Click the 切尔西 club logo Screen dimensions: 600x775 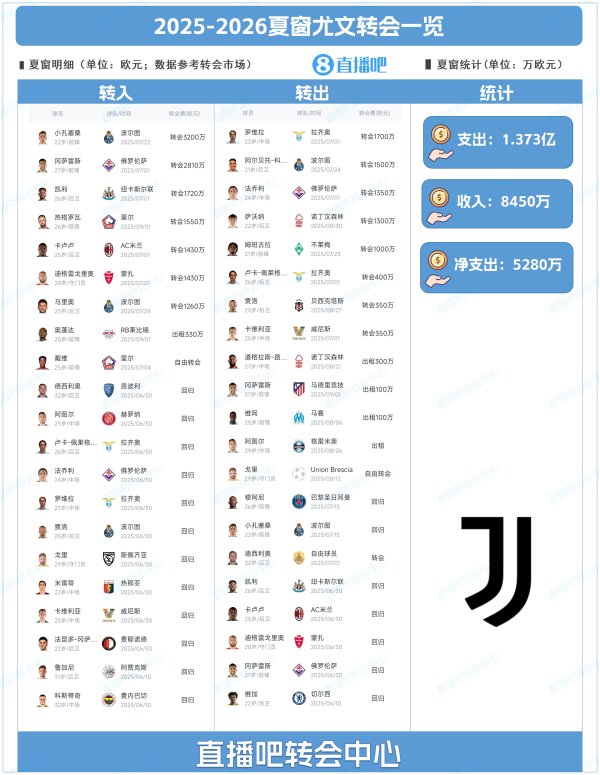[x=299, y=698]
